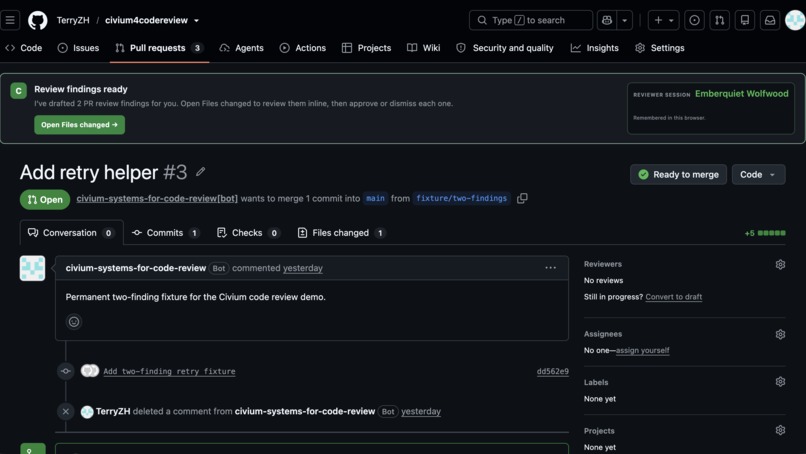The width and height of the screenshot is (806, 454).
Task: Edit the pull request title pencil icon
Action: pyautogui.click(x=200, y=172)
